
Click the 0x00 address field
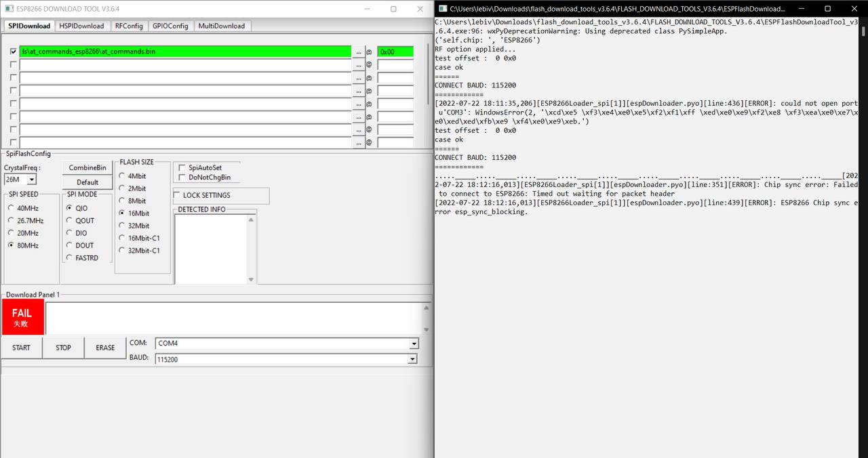tap(395, 51)
